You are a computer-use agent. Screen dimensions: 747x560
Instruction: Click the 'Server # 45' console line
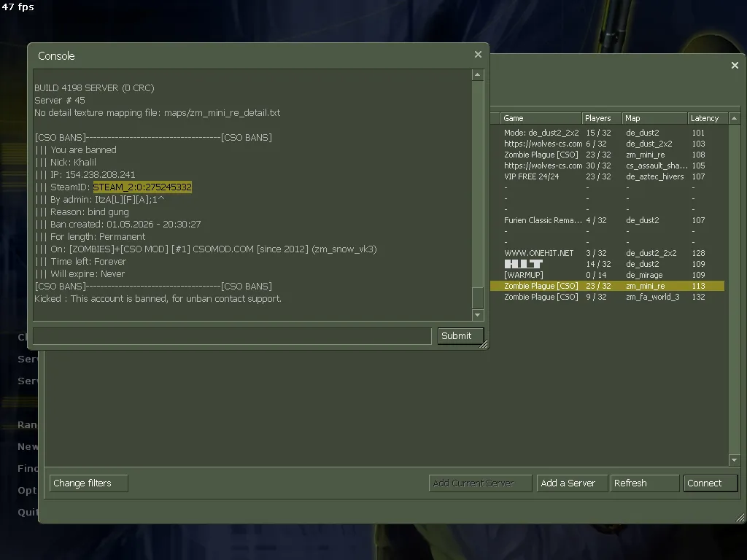(x=60, y=101)
